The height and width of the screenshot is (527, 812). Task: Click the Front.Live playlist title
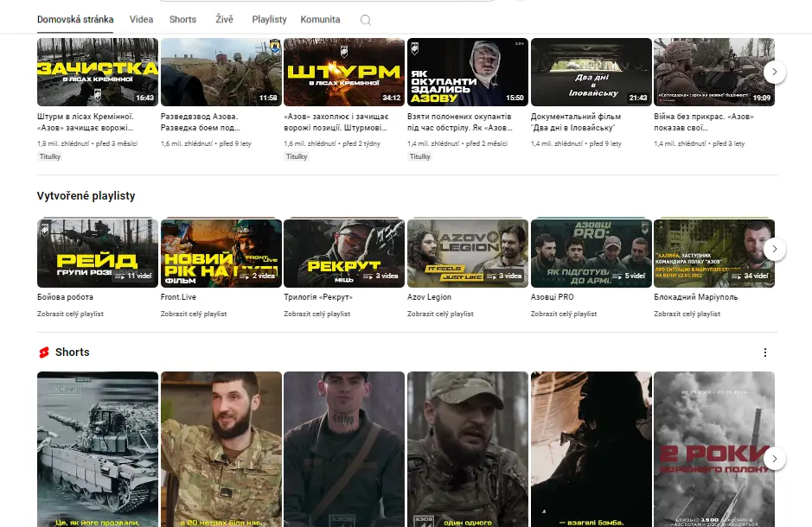(178, 297)
